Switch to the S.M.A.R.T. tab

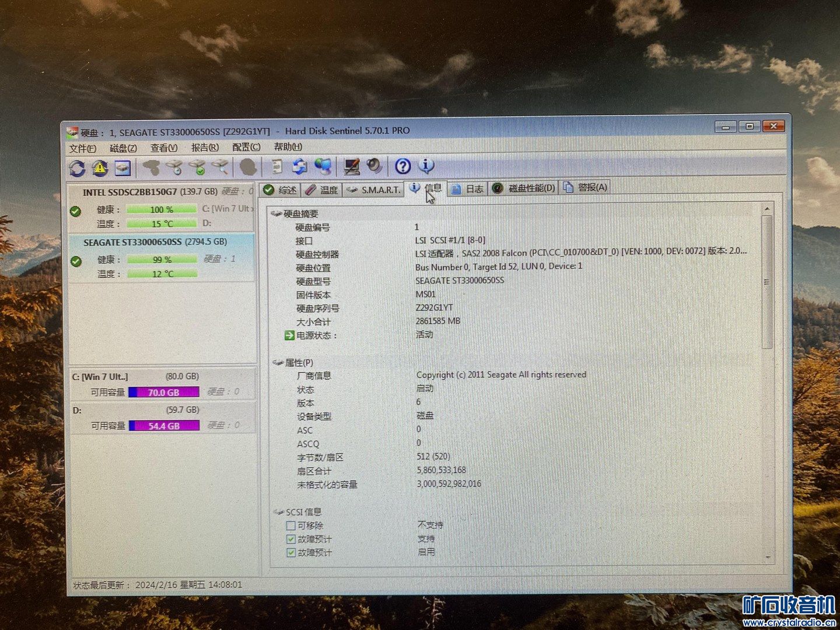click(373, 190)
